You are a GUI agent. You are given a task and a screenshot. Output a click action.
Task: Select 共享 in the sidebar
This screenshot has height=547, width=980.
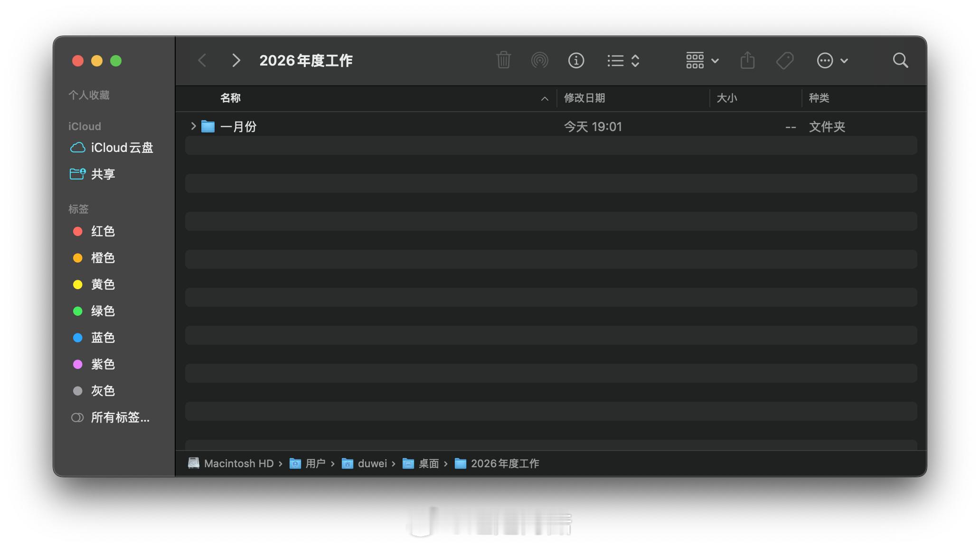pos(103,174)
